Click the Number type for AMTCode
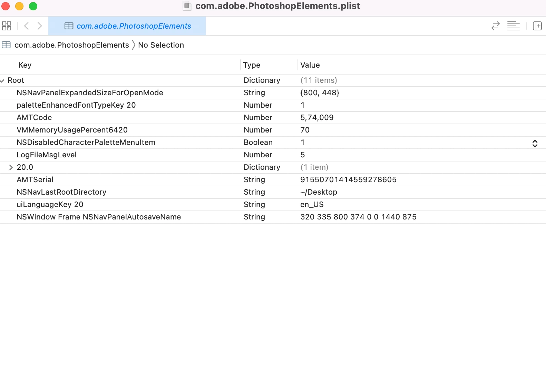546x392 pixels. coord(258,117)
